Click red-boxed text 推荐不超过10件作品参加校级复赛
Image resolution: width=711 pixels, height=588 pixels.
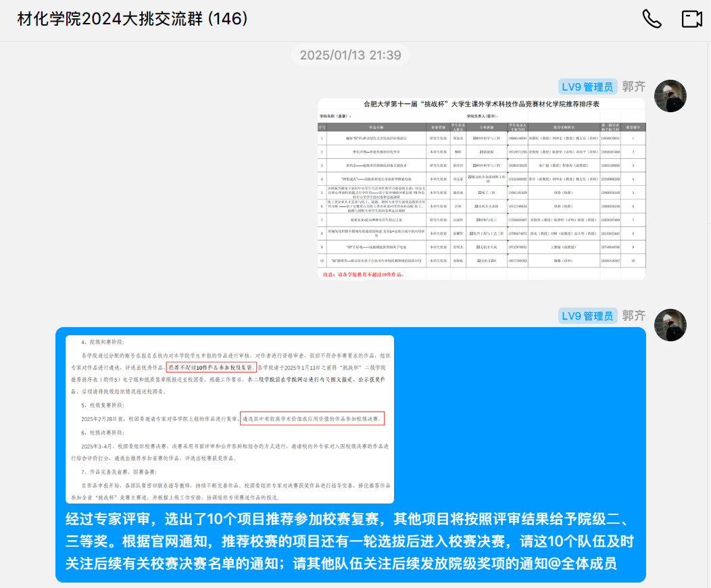tap(212, 368)
